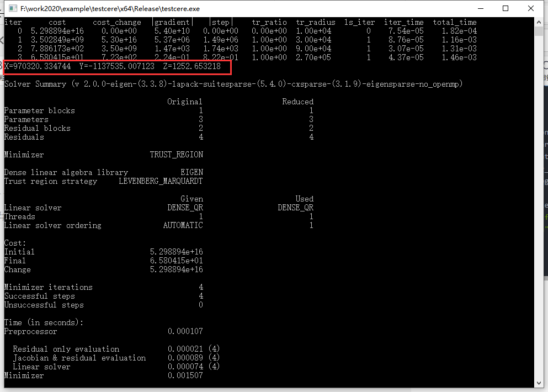Viewport: 548px width, 392px height.
Task: Select the Z=1252.653218 value
Action: click(192, 66)
